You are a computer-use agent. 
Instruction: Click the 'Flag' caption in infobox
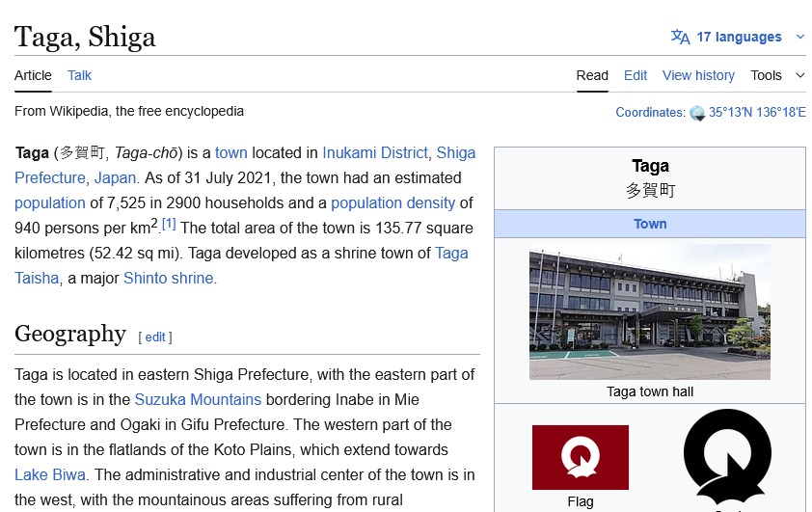pyautogui.click(x=580, y=501)
